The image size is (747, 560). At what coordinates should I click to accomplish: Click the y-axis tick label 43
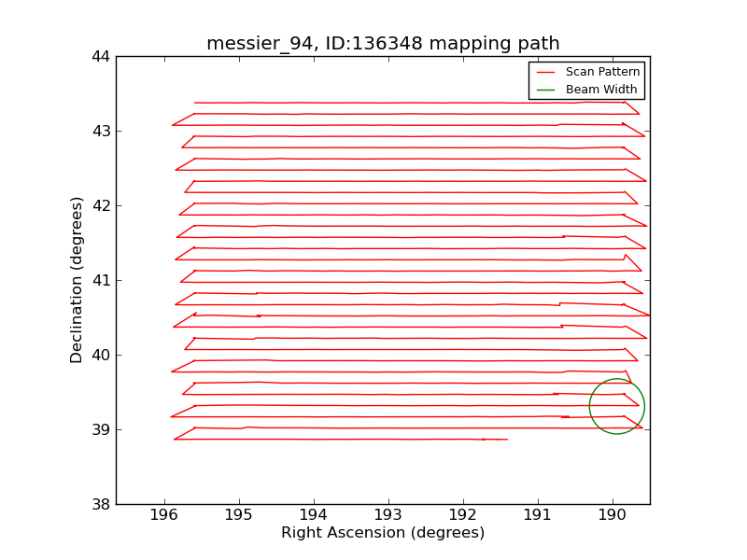point(101,131)
